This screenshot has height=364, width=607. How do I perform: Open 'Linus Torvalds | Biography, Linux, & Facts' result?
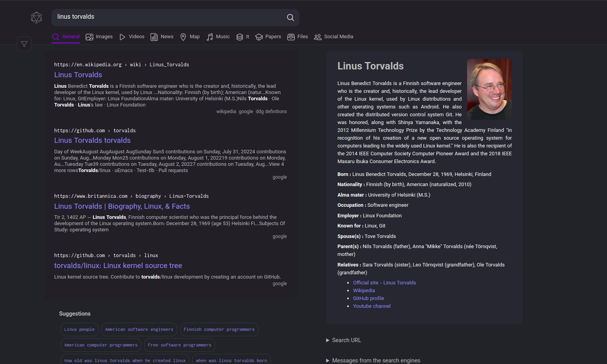click(122, 206)
